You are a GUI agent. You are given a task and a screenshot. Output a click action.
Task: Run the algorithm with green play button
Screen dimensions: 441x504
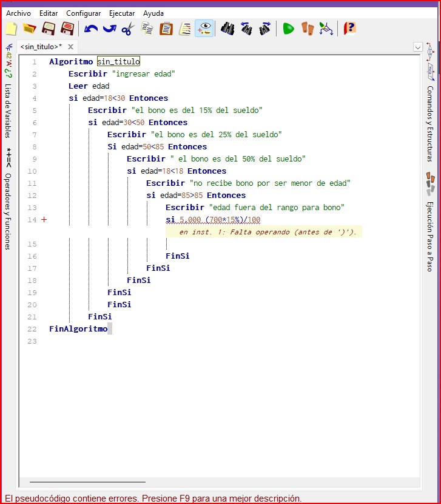(x=288, y=29)
